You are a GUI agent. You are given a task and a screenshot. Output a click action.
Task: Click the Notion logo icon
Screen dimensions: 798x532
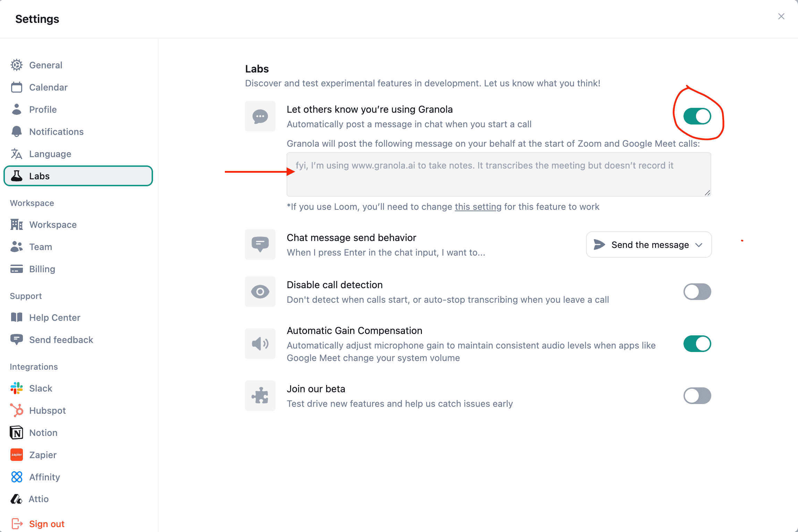tap(17, 433)
